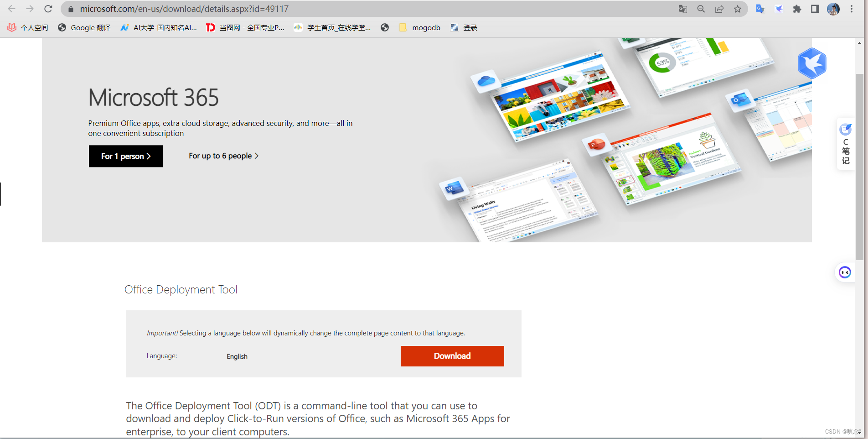The image size is (868, 439).
Task: Open the mogodb bookmark folder
Action: click(420, 27)
